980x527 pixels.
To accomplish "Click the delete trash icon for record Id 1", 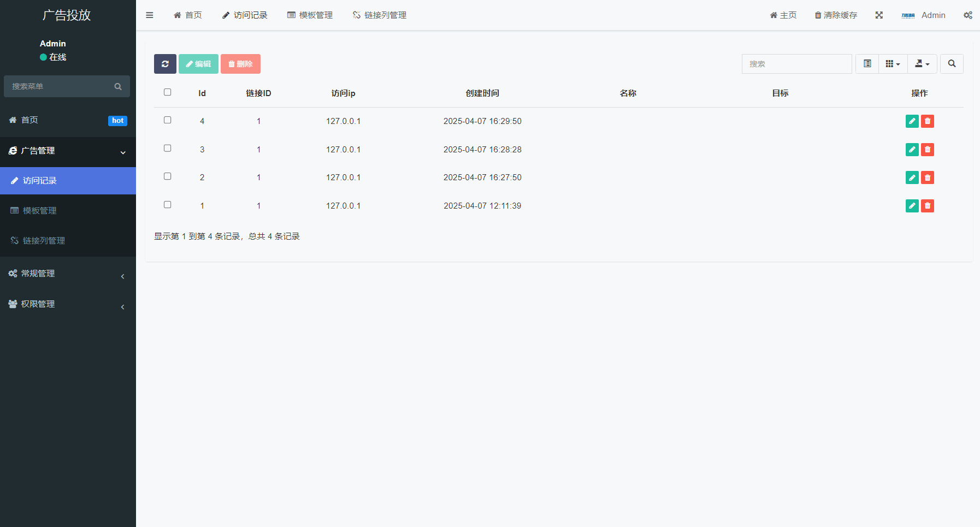I will pyautogui.click(x=927, y=206).
